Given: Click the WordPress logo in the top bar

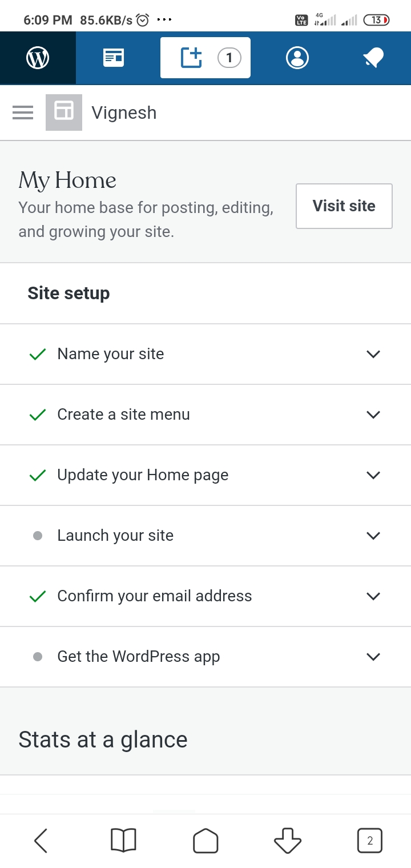Looking at the screenshot, I should pyautogui.click(x=37, y=57).
